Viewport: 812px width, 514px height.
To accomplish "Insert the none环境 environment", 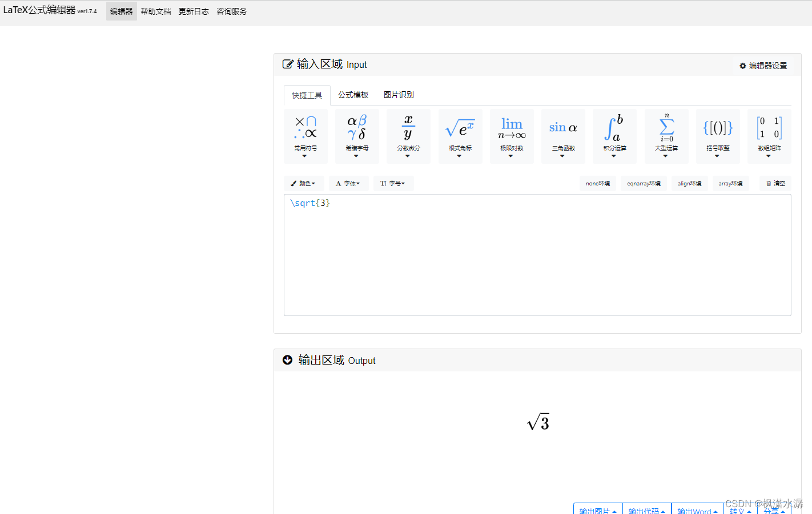I will coord(598,183).
